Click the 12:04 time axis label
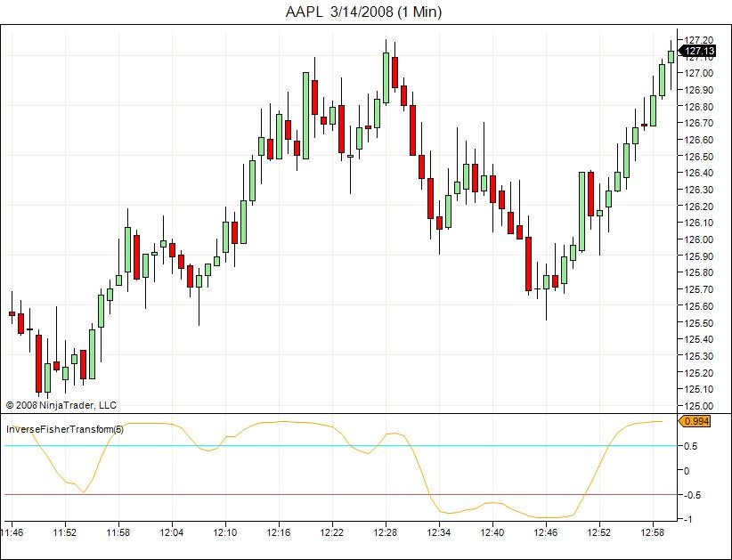The width and height of the screenshot is (732, 560). click(x=172, y=532)
